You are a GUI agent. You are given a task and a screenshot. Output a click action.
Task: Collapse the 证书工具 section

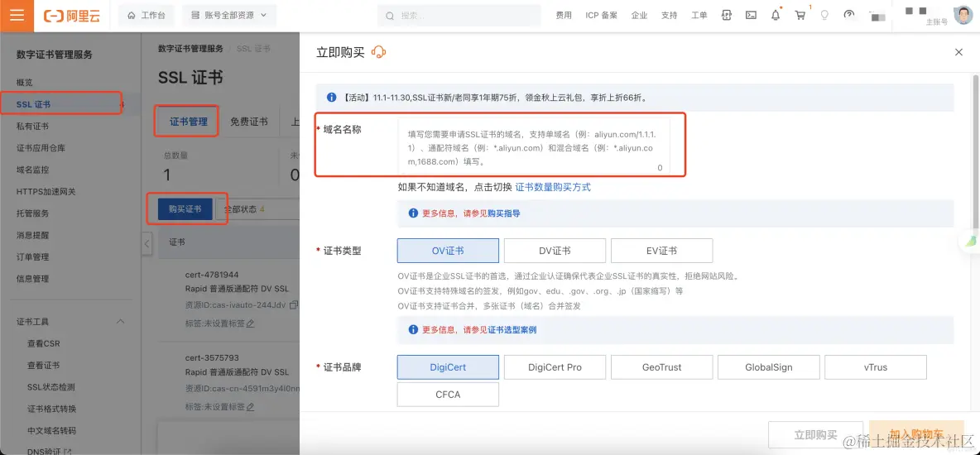121,321
